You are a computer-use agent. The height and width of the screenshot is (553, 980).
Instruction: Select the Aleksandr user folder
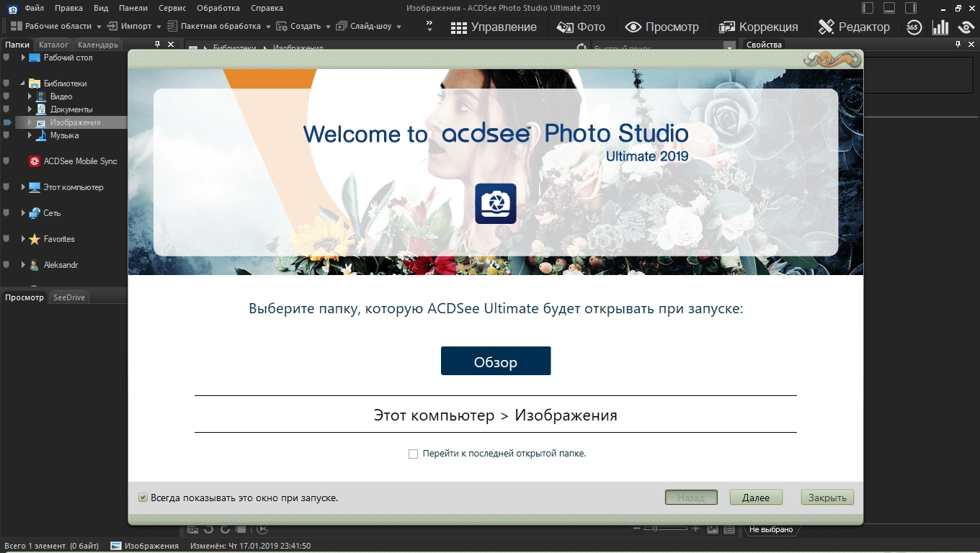[61, 265]
